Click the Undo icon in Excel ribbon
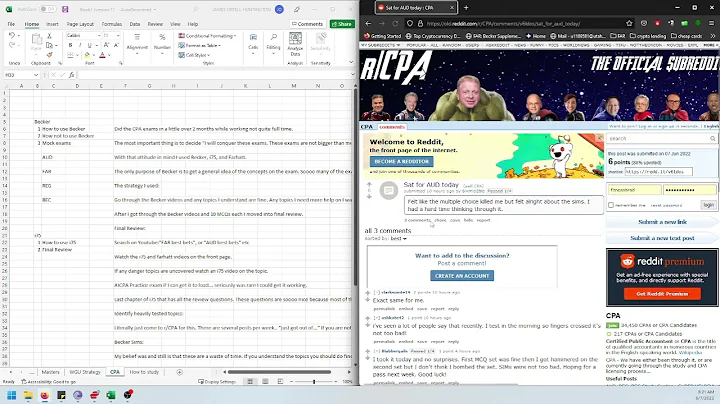This screenshot has width=720, height=404. 12,35
